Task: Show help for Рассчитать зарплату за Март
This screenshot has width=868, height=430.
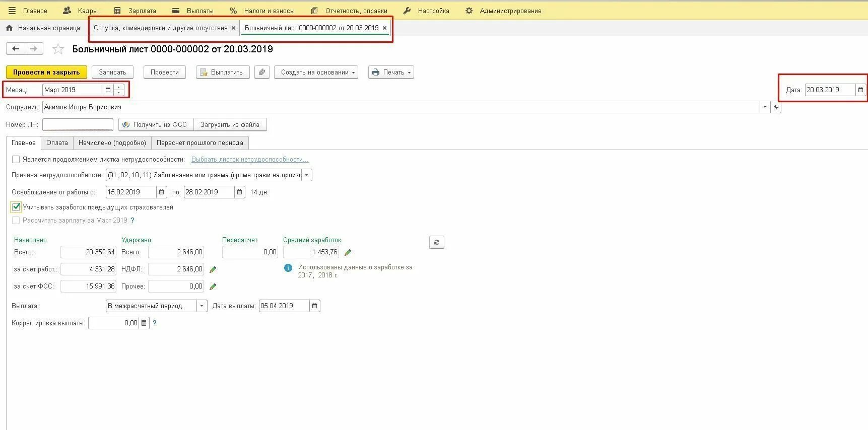Action: (x=132, y=221)
